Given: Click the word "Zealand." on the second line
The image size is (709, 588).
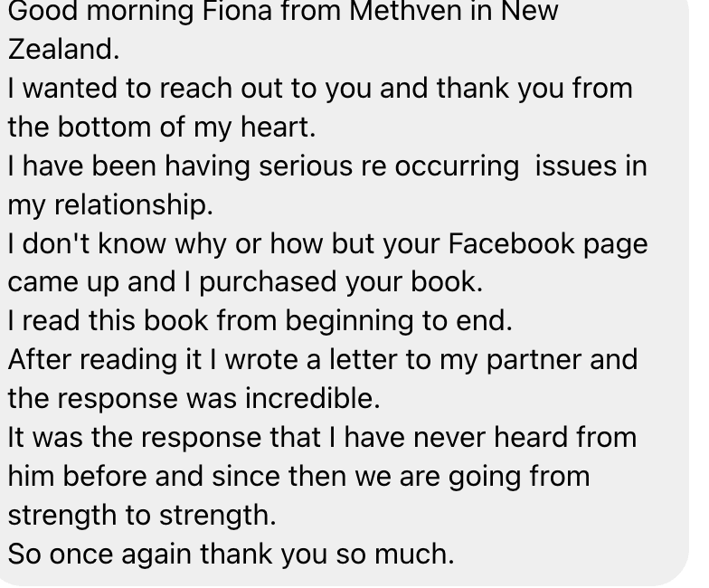Looking at the screenshot, I should click(63, 50).
